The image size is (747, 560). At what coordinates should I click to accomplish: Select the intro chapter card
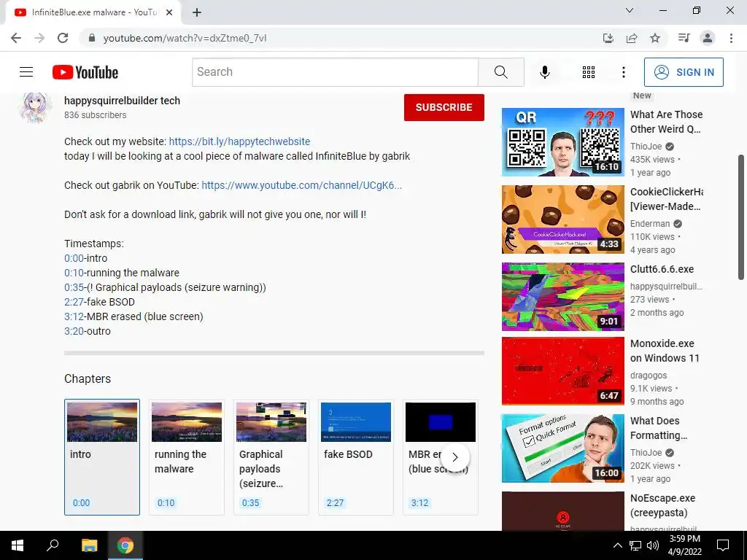(x=102, y=457)
